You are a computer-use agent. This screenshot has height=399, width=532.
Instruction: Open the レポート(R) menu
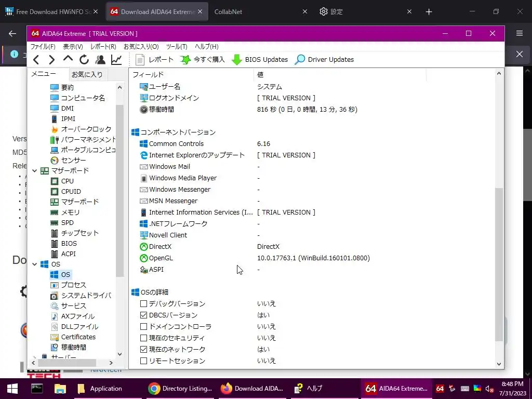(103, 46)
